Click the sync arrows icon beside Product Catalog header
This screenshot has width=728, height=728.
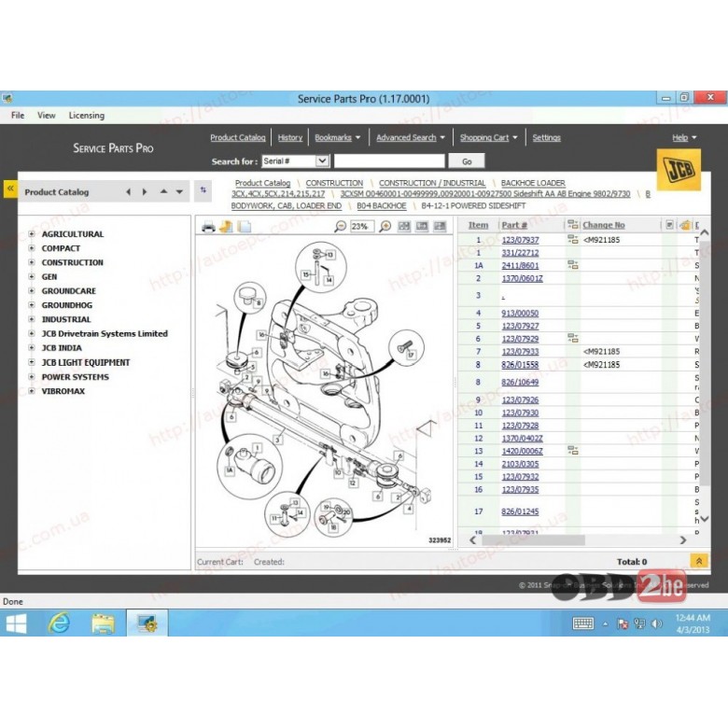click(203, 189)
